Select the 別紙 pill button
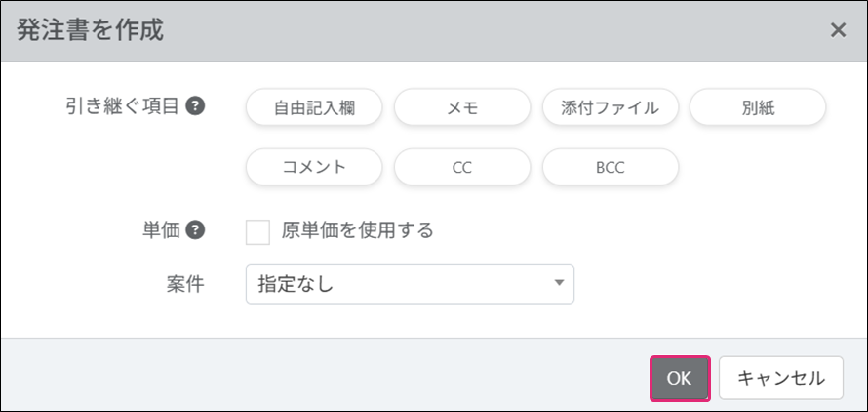868x412 pixels. pyautogui.click(x=758, y=108)
